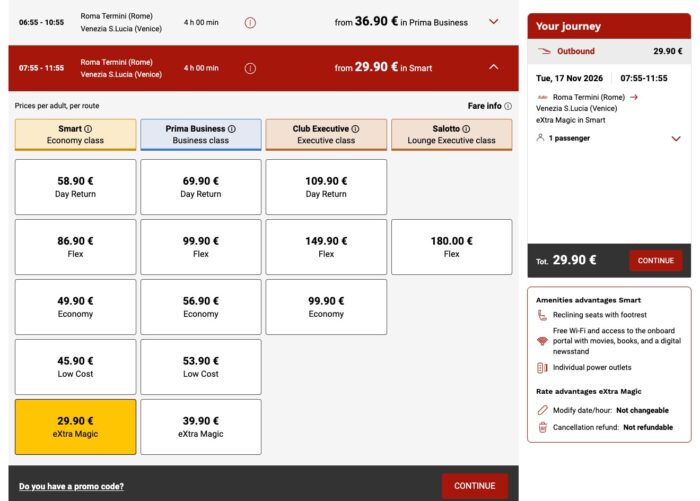The image size is (700, 501).
Task: Click 'Not changeable' rate text
Action: [x=642, y=410]
